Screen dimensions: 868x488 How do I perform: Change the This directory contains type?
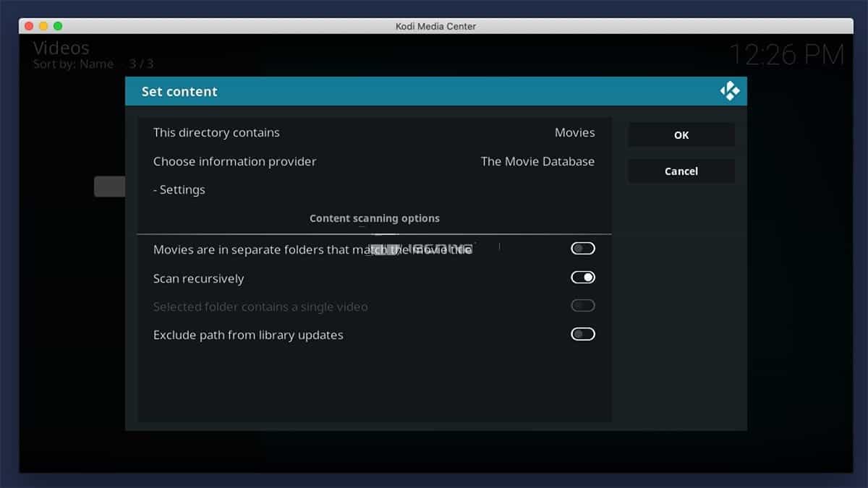(374, 133)
